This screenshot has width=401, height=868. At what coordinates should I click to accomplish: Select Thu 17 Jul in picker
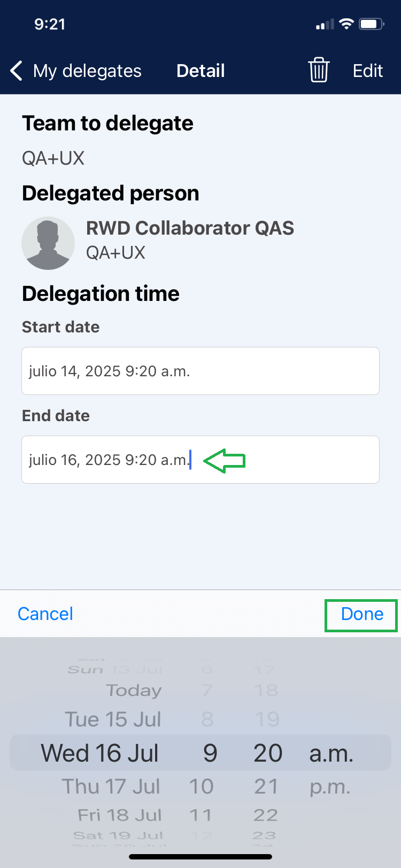(x=111, y=786)
